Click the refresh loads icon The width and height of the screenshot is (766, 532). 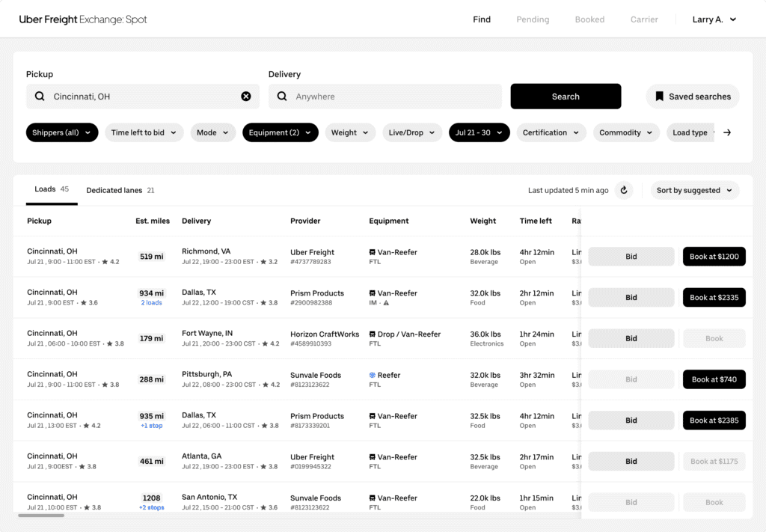[x=624, y=190]
